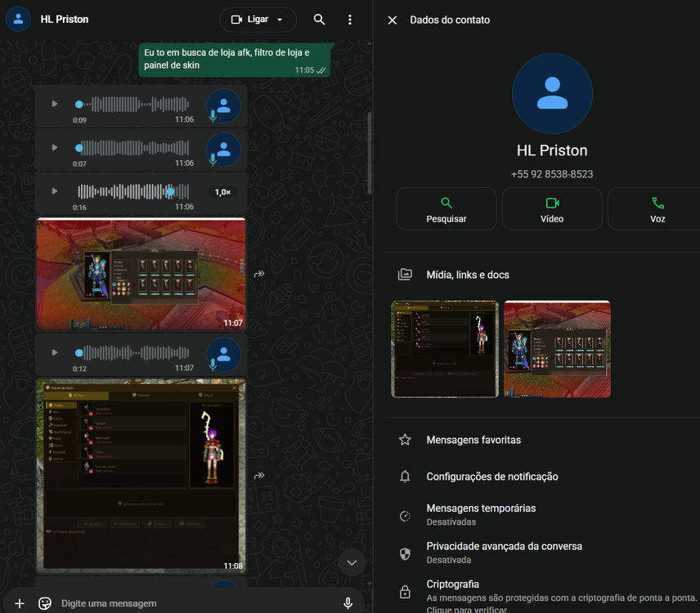This screenshot has height=613, width=700.
Task: Start a Vídeo call from contact info
Action: pyautogui.click(x=552, y=209)
